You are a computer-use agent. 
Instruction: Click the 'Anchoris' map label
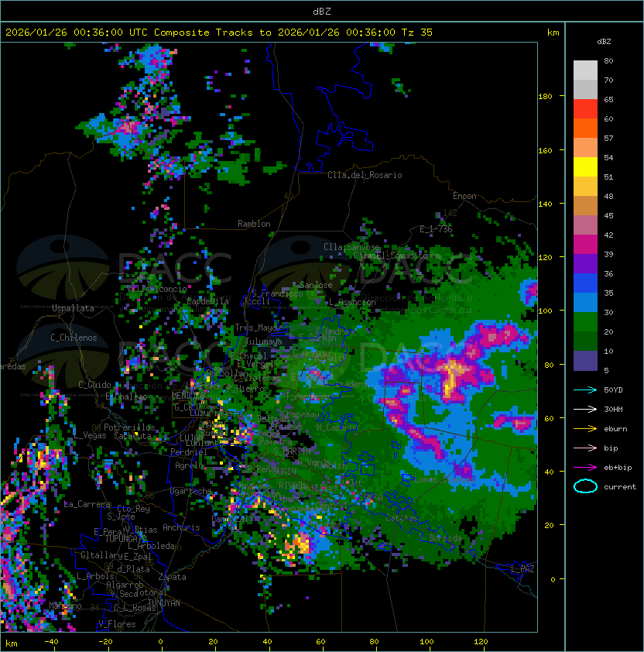click(x=181, y=527)
